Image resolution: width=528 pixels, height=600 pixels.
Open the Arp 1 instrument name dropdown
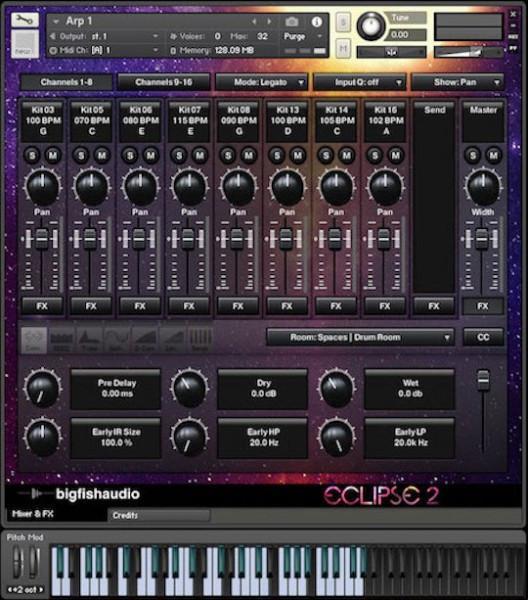(x=56, y=22)
